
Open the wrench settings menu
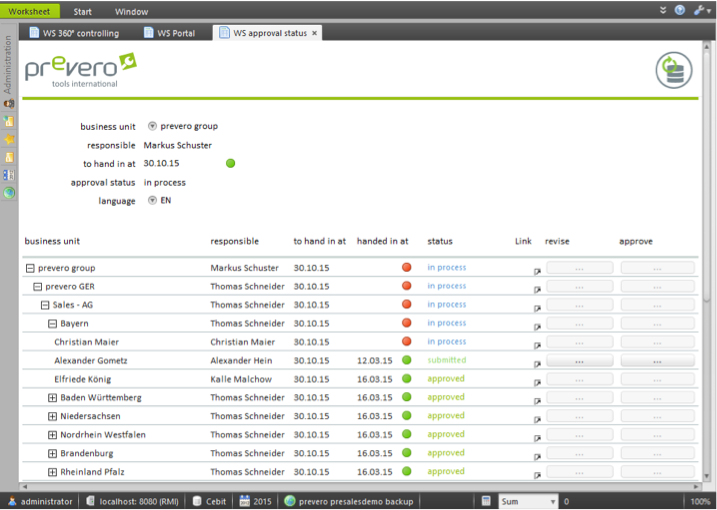tap(701, 10)
